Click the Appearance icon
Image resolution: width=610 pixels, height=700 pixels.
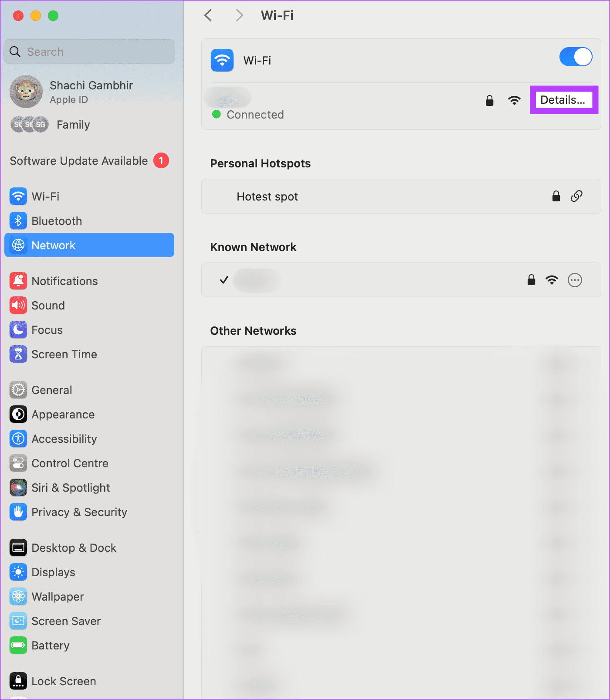[18, 415]
